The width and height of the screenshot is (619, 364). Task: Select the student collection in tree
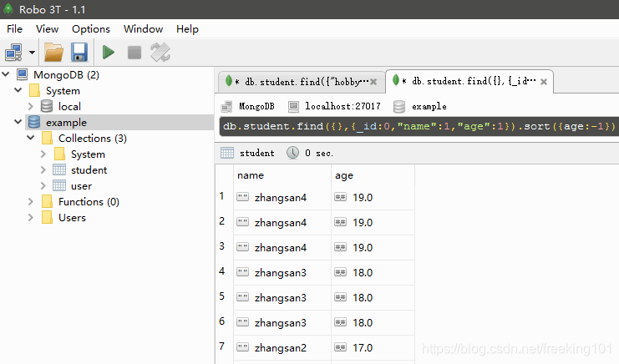89,170
